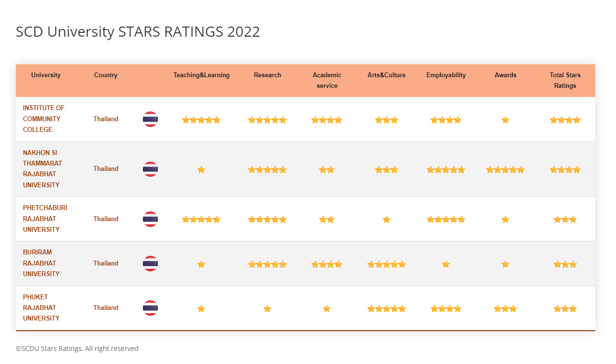Image resolution: width=616 pixels, height=364 pixels.
Task: Click Awards single star for Institute of Community College
Action: coord(505,120)
